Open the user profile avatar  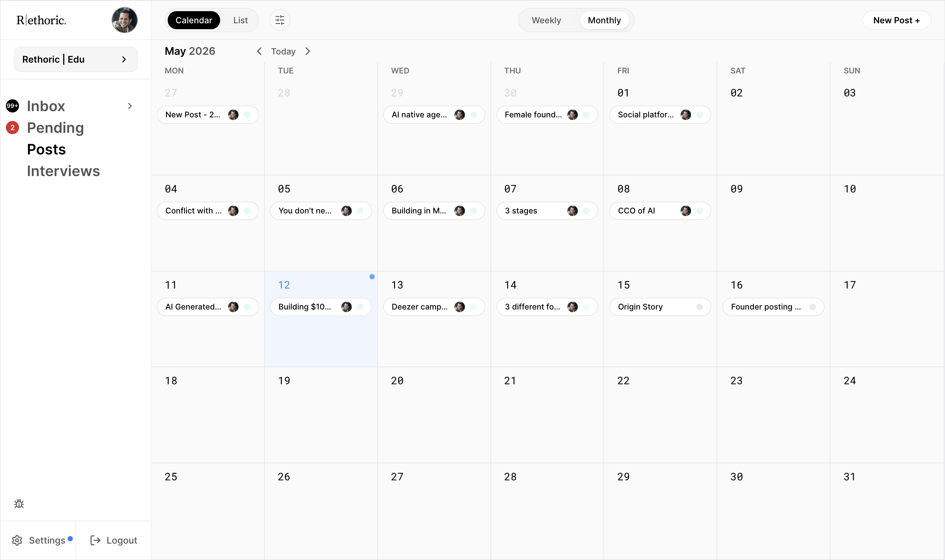point(125,20)
